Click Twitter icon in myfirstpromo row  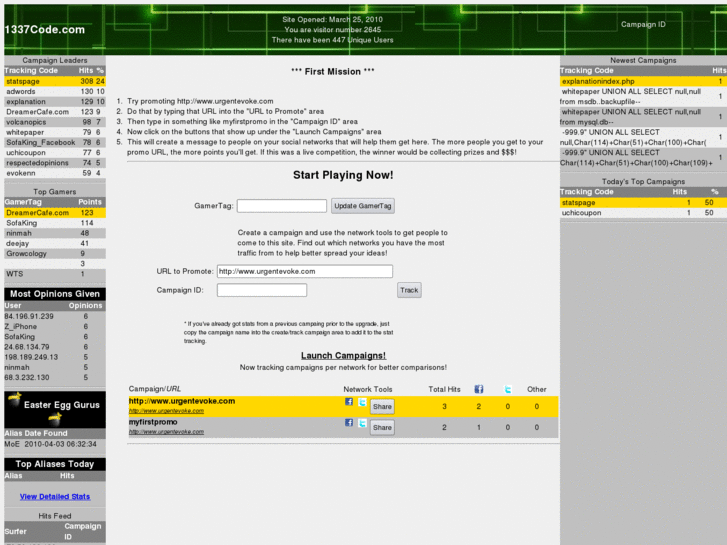(x=362, y=423)
